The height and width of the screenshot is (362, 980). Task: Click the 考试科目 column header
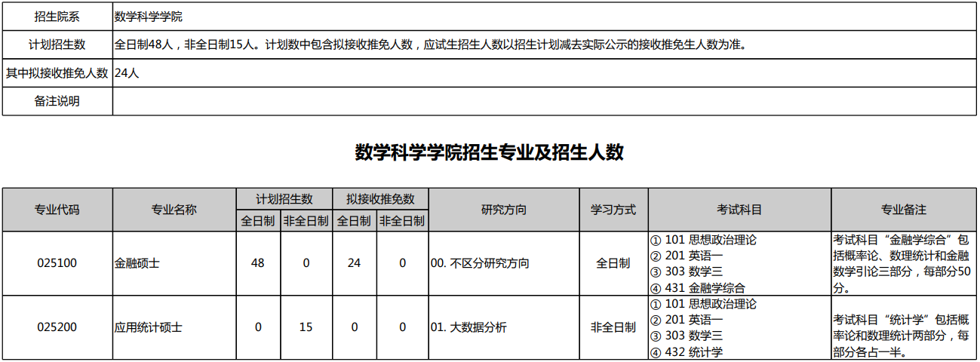point(739,210)
